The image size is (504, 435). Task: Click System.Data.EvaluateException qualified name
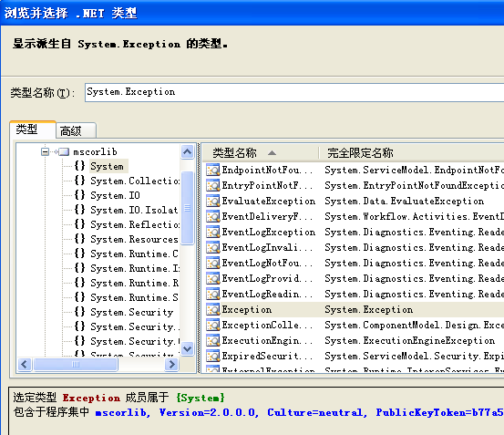point(404,201)
